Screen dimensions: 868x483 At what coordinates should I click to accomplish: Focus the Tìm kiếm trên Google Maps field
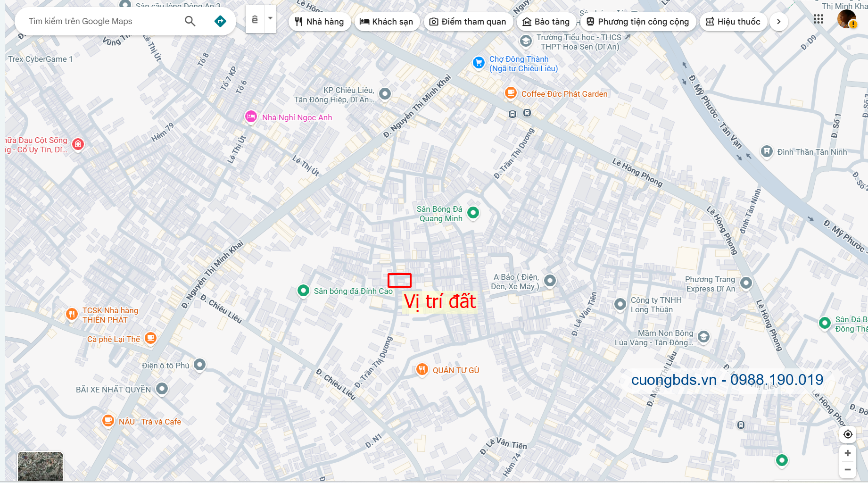(101, 21)
